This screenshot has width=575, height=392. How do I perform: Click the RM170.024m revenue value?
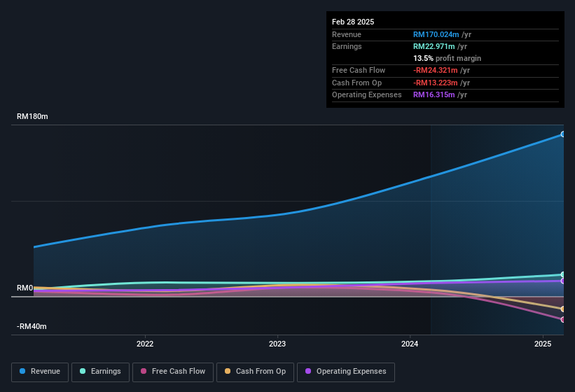pyautogui.click(x=436, y=34)
